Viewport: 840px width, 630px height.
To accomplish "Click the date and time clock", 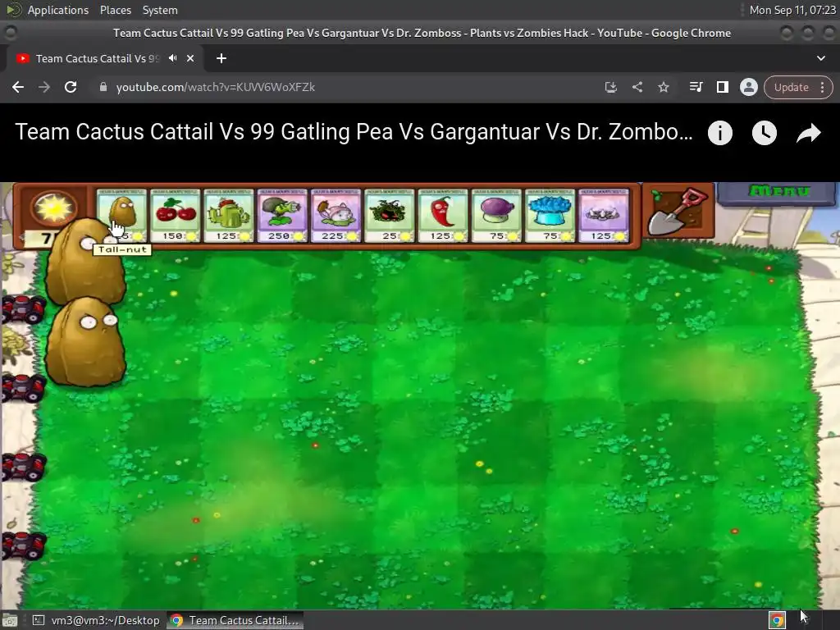I will [792, 10].
